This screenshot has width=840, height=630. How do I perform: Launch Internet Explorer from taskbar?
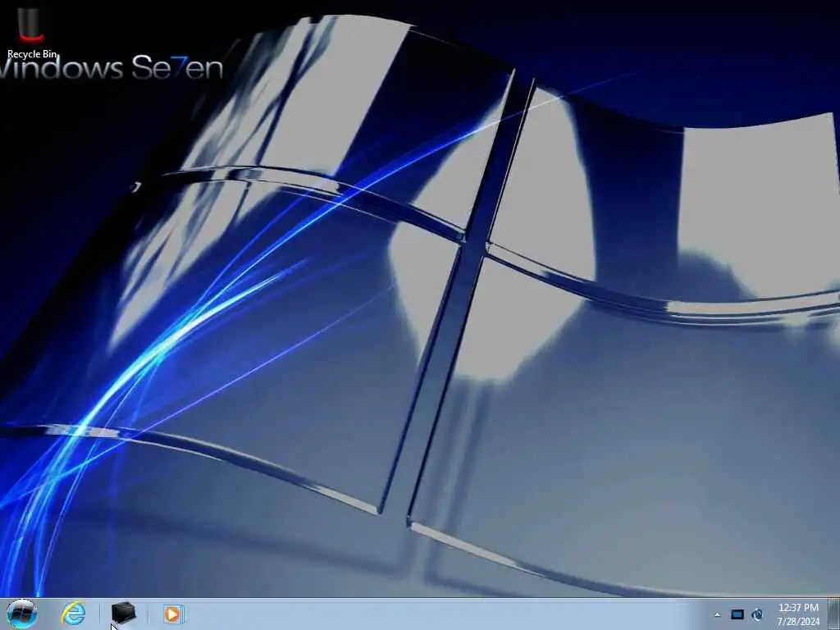point(74,614)
